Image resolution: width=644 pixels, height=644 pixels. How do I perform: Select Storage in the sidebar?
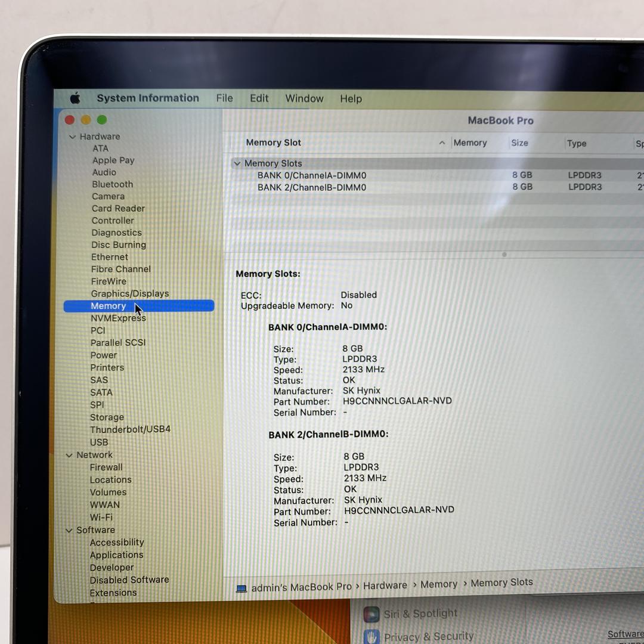(107, 417)
